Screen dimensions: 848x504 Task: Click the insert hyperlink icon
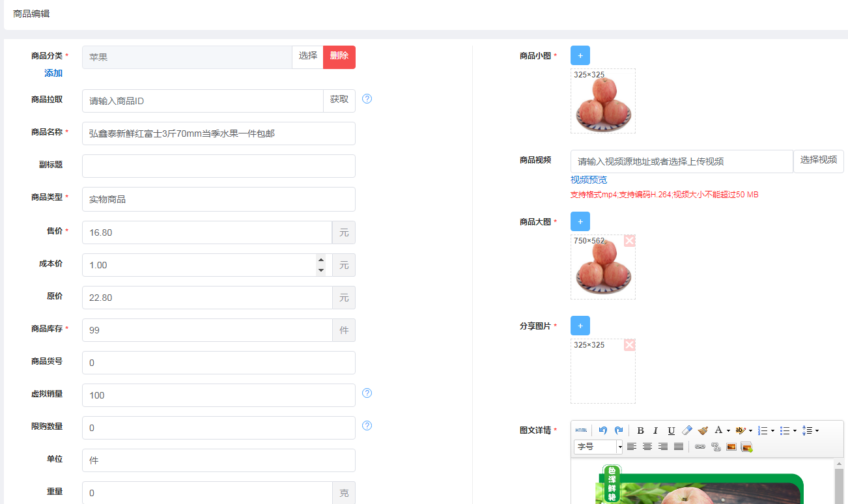tap(700, 447)
